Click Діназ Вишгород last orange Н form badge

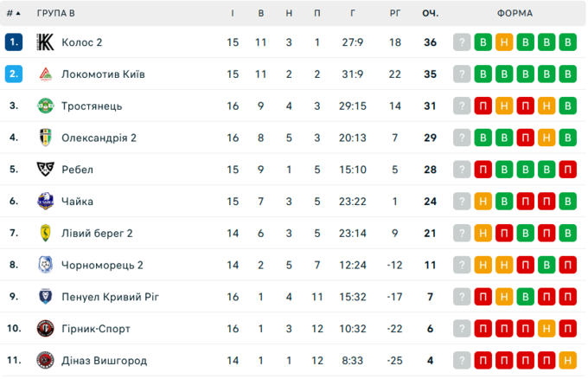click(x=567, y=361)
